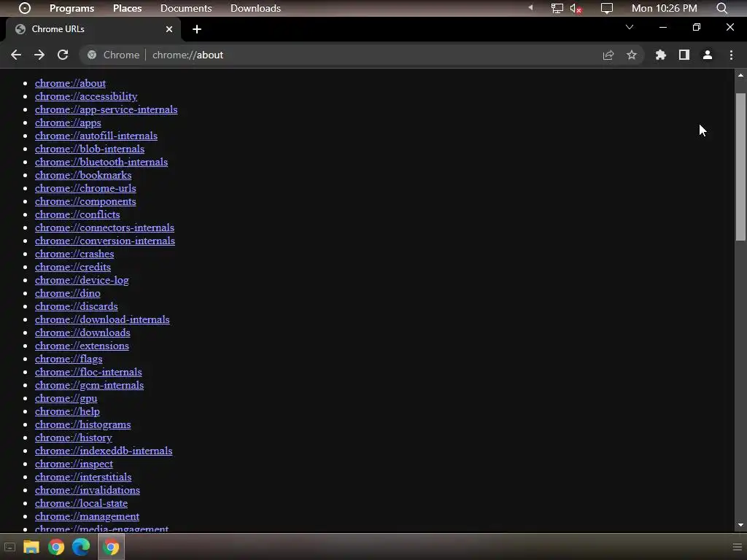The height and width of the screenshot is (560, 747).
Task: Open the circular system logo menu
Action: point(25,8)
